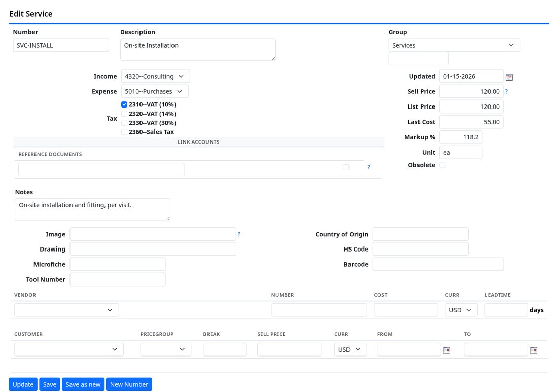
Task: Open the Income account dropdown
Action: tap(156, 76)
